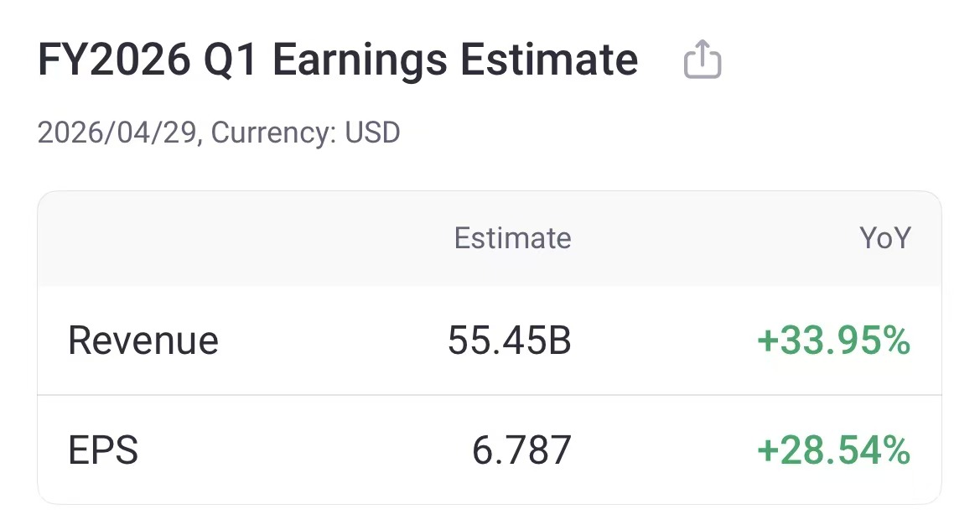
Task: Click the Estimate column header
Action: [x=512, y=239]
